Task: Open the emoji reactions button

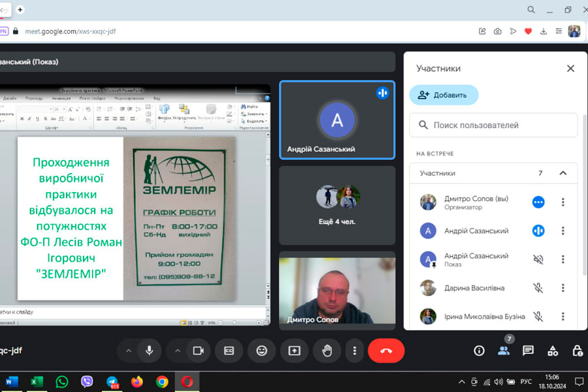Action: pos(261,351)
